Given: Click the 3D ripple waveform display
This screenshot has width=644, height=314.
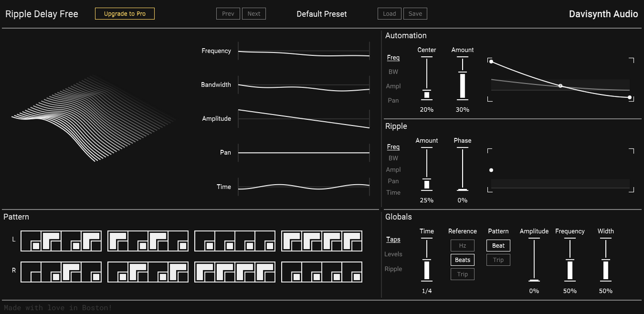Looking at the screenshot, I should point(94,118).
